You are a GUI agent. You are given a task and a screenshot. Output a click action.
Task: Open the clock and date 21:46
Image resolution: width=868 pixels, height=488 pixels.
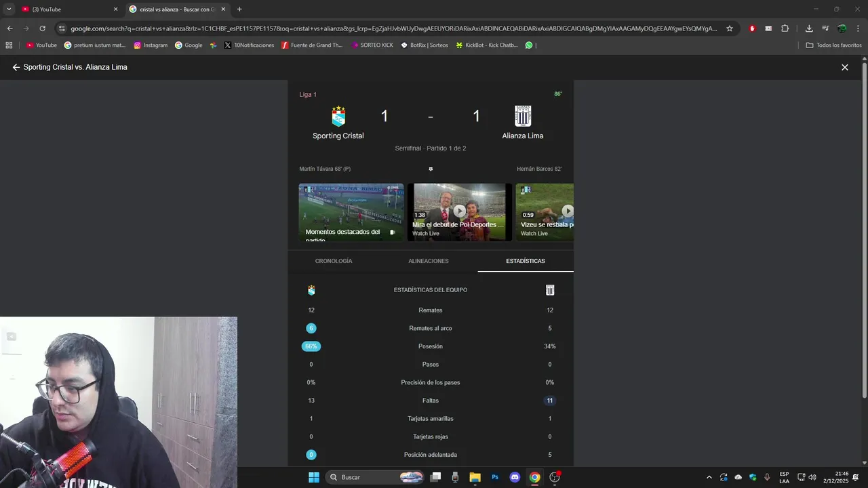pyautogui.click(x=836, y=477)
